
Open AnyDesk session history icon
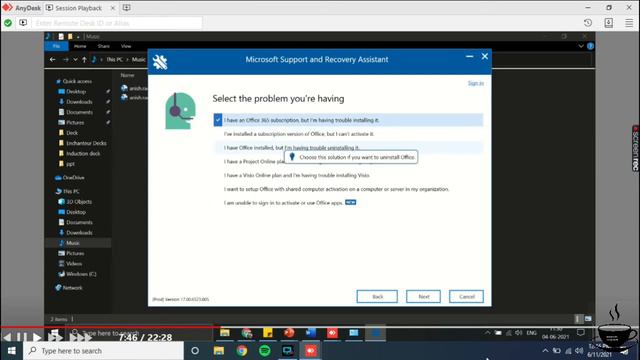pyautogui.click(x=588, y=23)
